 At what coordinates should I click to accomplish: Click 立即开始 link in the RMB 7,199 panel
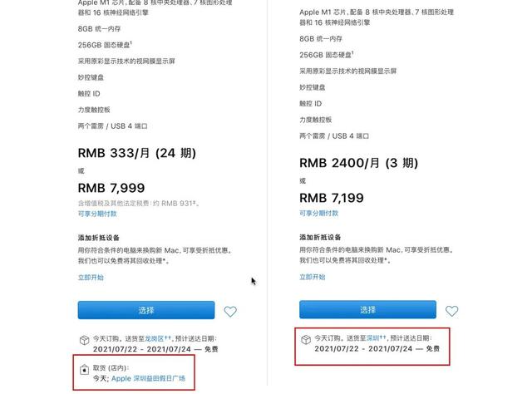(313, 277)
